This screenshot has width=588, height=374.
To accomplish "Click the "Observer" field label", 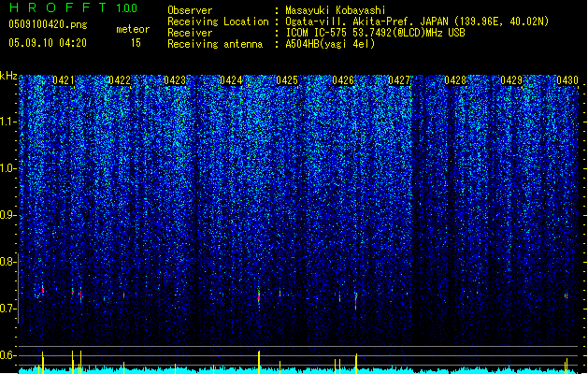I will [190, 10].
